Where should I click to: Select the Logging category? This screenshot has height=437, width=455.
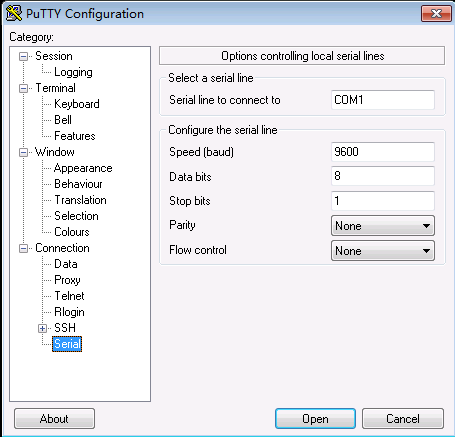[73, 72]
